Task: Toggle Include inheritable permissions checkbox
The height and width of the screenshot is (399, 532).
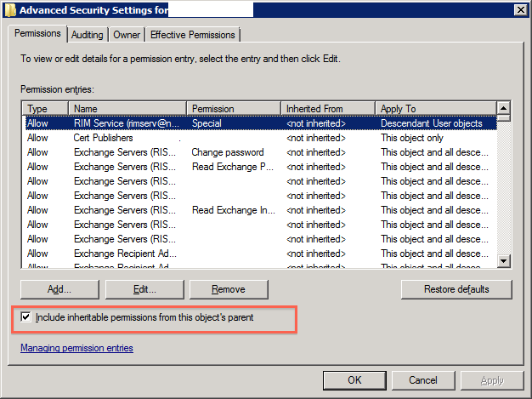Action: tap(26, 317)
